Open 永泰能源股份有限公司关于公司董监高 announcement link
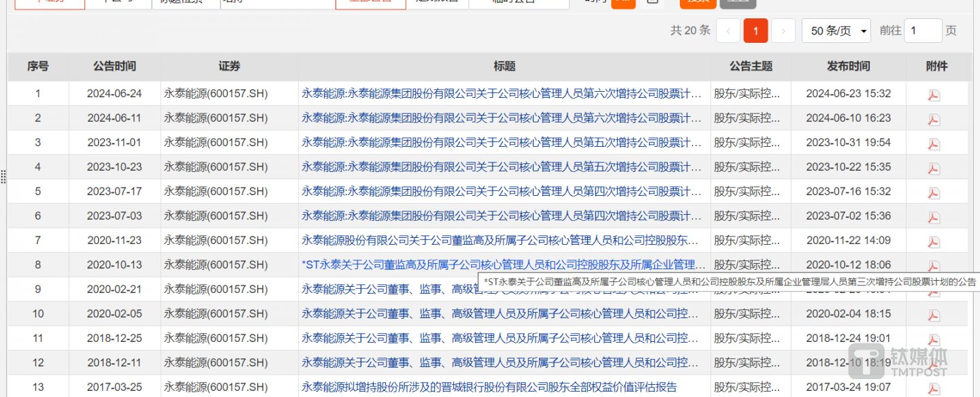980x397 pixels. click(502, 241)
